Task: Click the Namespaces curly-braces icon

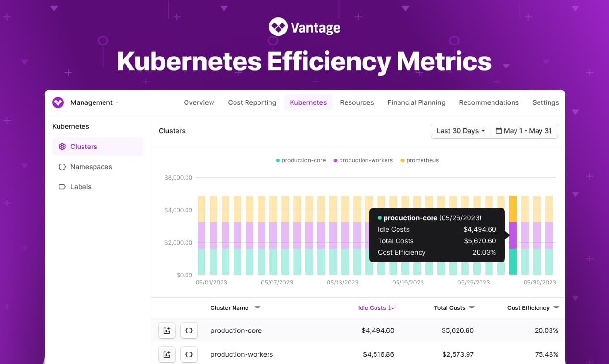Action: (x=62, y=167)
